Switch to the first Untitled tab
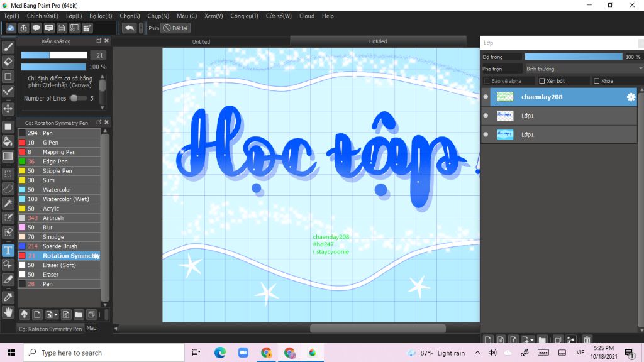644x362 pixels. [201, 42]
